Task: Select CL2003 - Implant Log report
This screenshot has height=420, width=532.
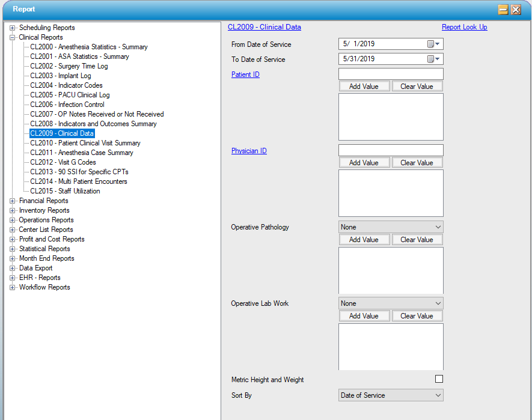Action: (61, 76)
